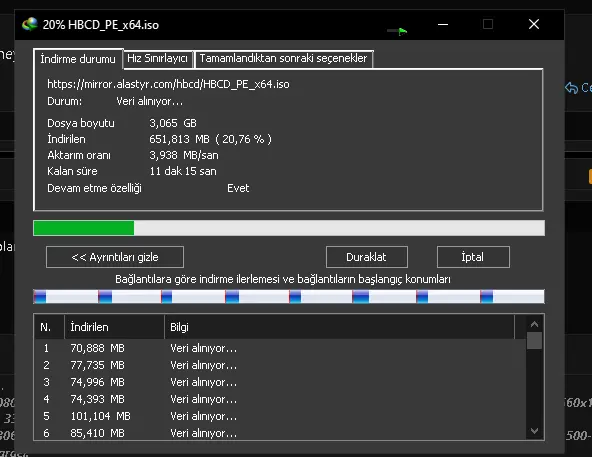Pause download with the Duraklat button

[367, 257]
